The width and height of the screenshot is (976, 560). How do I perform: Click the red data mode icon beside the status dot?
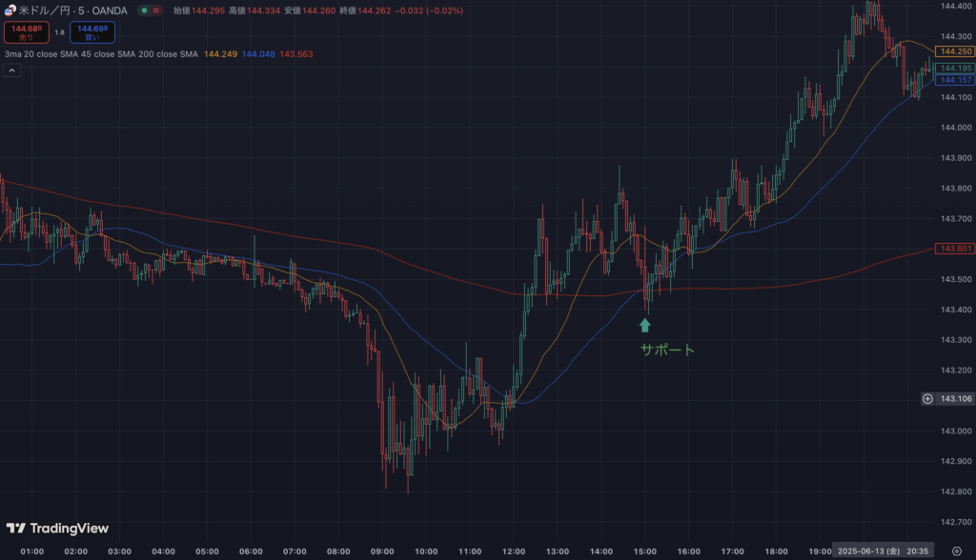point(156,10)
